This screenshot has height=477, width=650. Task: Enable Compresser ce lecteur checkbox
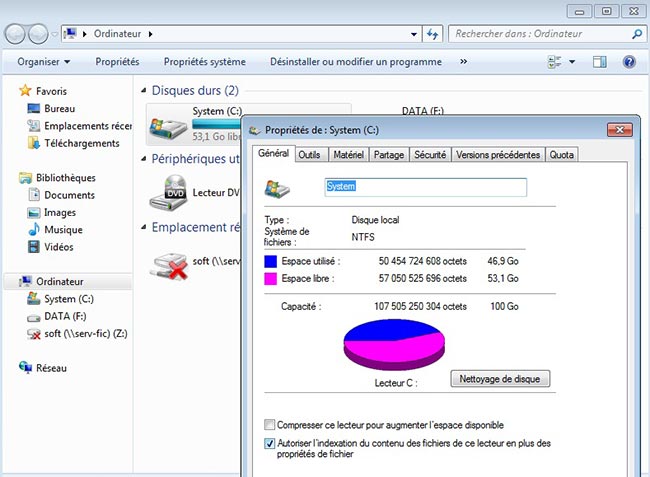pyautogui.click(x=269, y=425)
